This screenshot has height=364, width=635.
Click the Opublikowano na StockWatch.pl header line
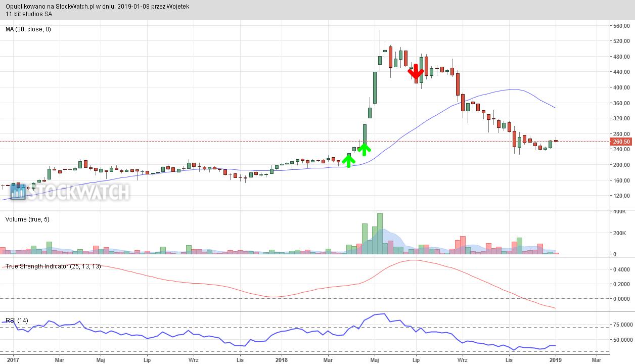(x=98, y=7)
